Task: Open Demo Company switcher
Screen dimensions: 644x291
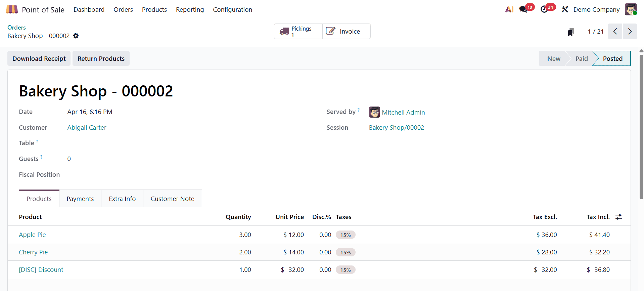Action: pos(596,9)
